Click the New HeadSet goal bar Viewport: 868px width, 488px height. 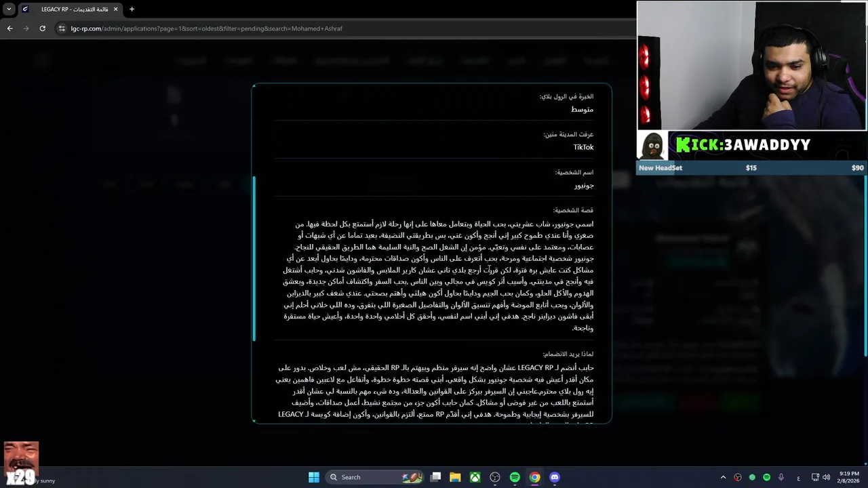pyautogui.click(x=751, y=167)
